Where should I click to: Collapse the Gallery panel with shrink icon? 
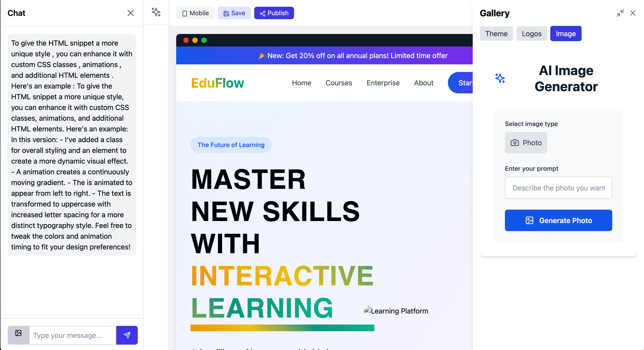(620, 13)
